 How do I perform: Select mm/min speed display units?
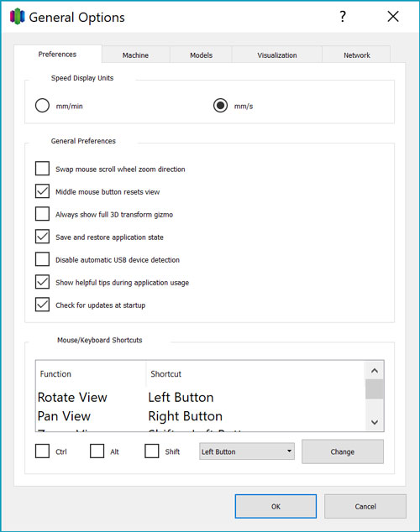(42, 106)
